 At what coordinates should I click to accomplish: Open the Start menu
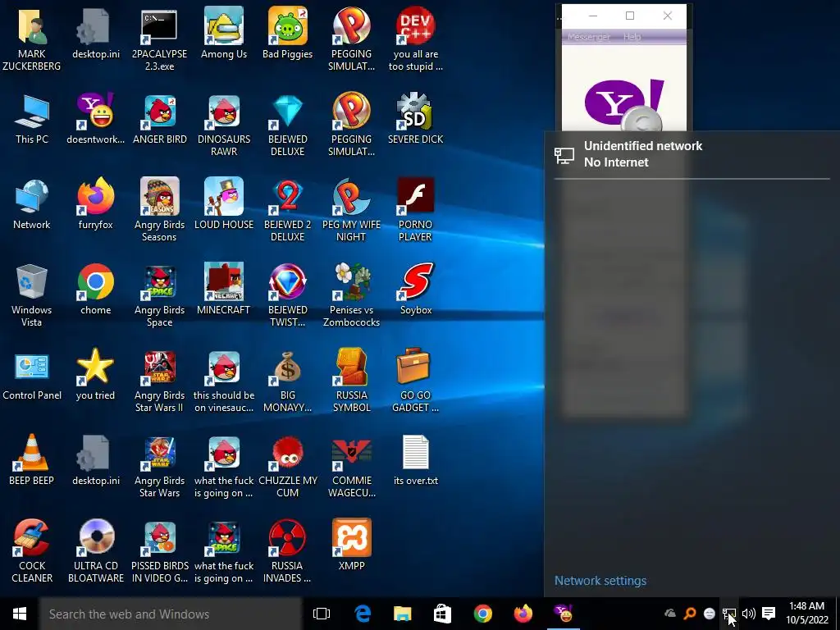(x=20, y=614)
